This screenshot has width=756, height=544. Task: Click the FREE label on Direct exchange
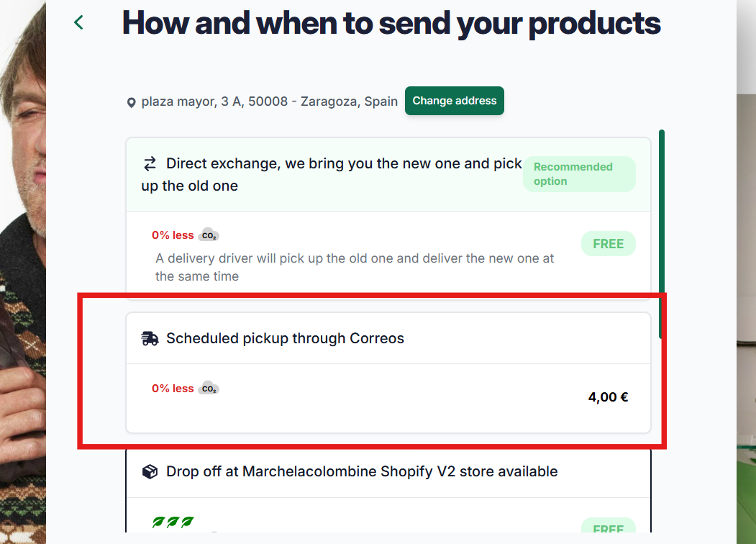[x=608, y=244]
